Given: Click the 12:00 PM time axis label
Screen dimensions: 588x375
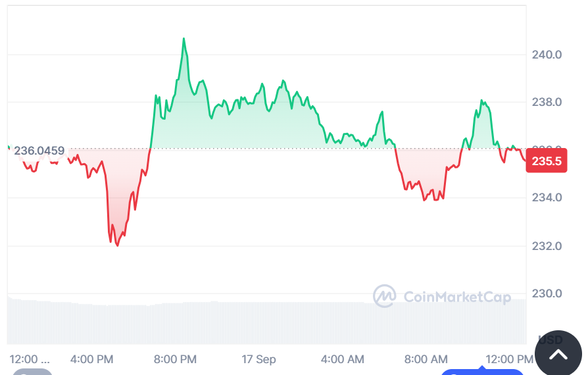Looking at the screenshot, I should [x=509, y=359].
